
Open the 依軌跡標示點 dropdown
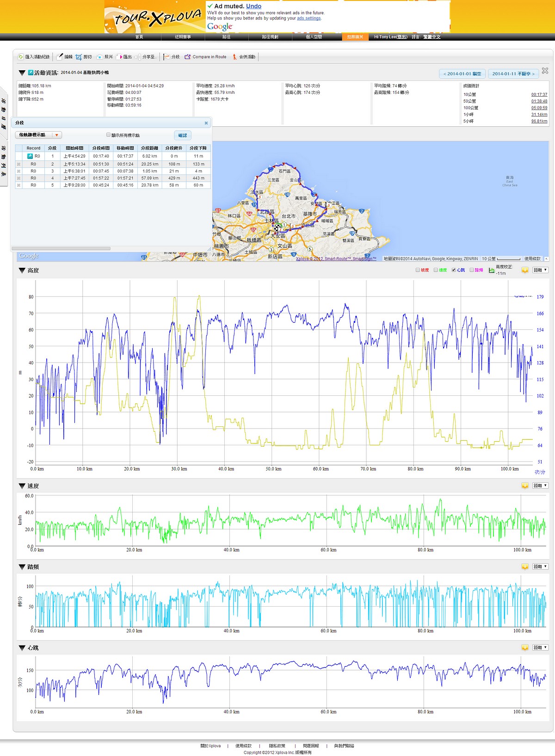(x=56, y=135)
